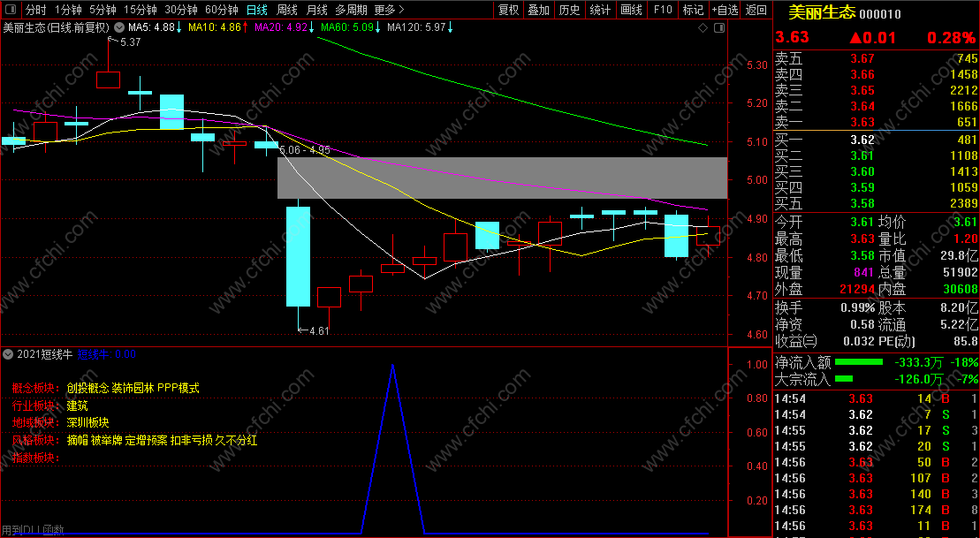Click the 5.37 high price marker
The width and height of the screenshot is (980, 538).
[125, 42]
